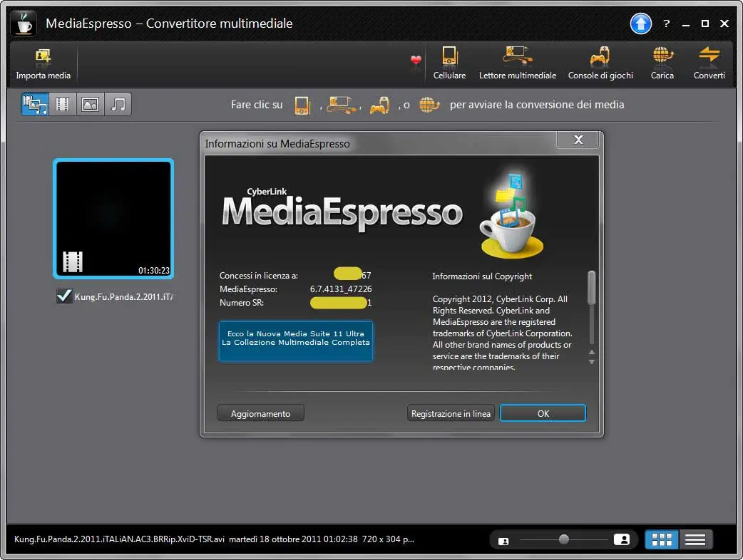This screenshot has height=560, width=743.
Task: Click the 01:30:23 duration label
Action: [x=154, y=270]
